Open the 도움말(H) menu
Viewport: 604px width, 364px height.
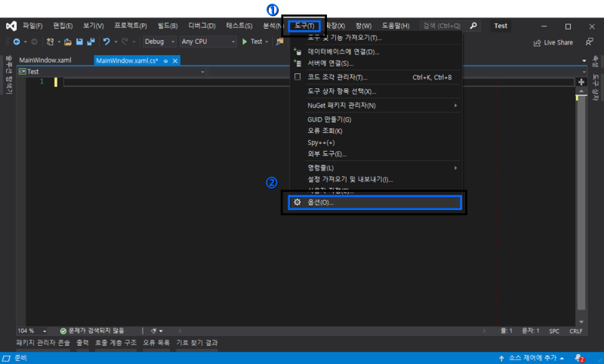pyautogui.click(x=396, y=26)
